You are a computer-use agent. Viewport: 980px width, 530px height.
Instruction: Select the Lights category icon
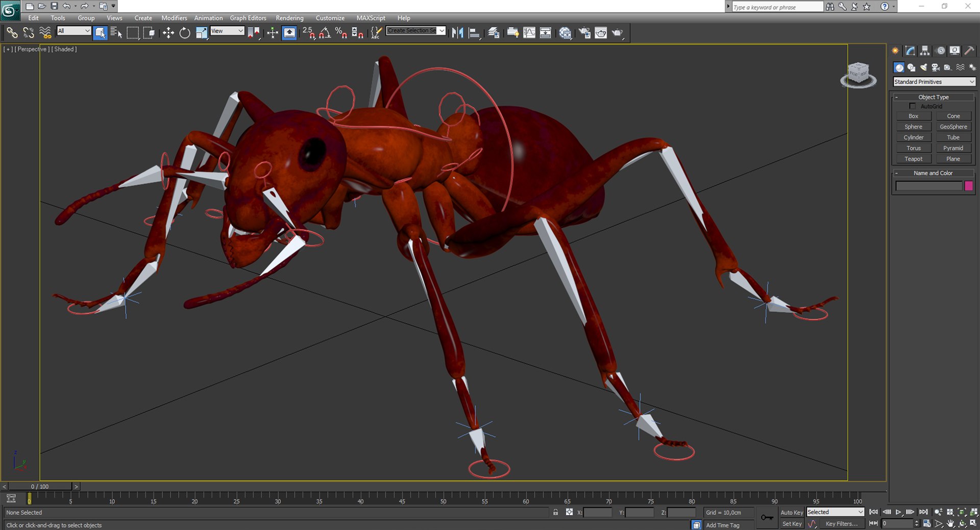(x=924, y=67)
